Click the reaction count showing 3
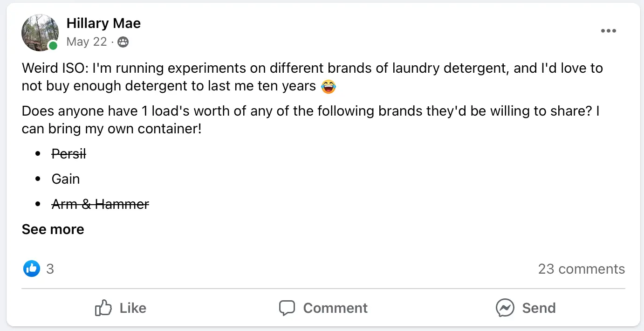The height and width of the screenshot is (331, 644). (x=49, y=269)
